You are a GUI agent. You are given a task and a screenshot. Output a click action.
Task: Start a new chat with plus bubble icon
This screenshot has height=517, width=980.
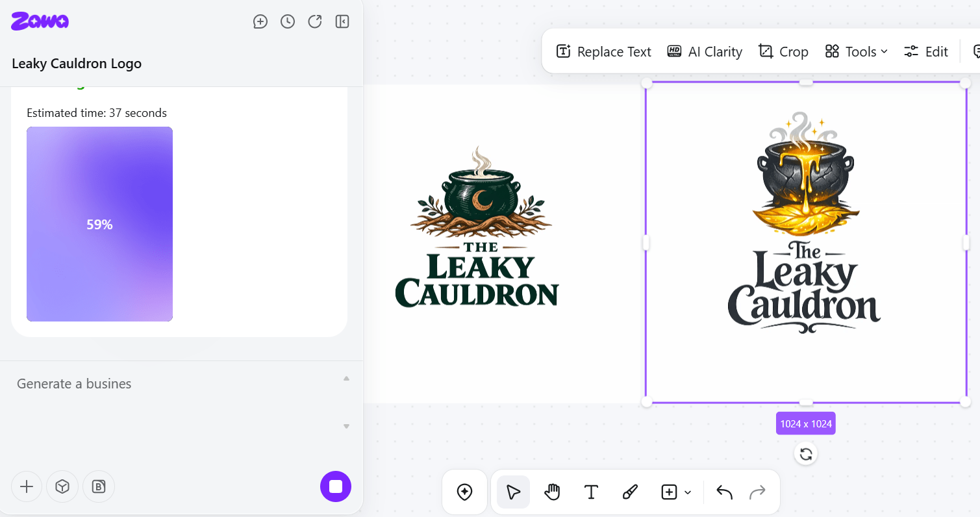coord(260,22)
